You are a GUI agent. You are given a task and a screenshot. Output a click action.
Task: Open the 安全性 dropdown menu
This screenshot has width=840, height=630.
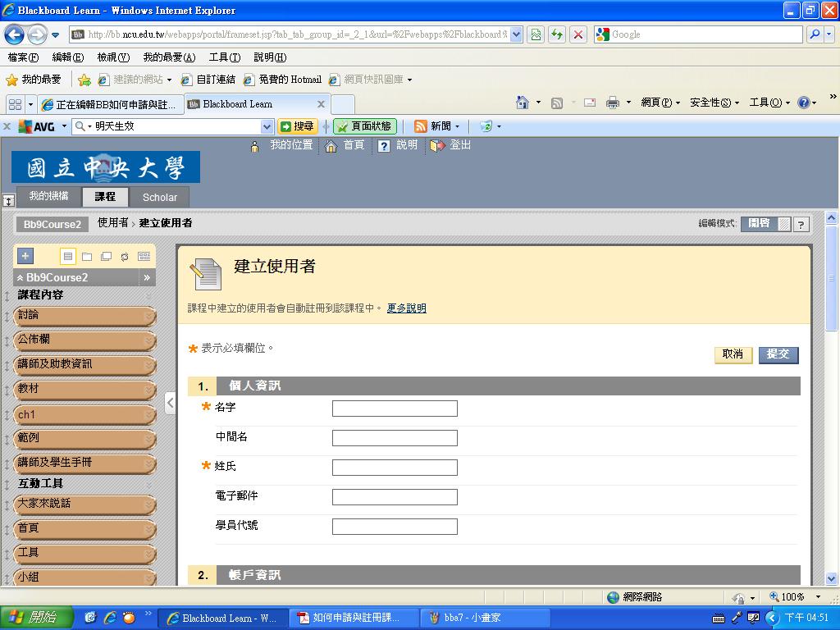714,103
